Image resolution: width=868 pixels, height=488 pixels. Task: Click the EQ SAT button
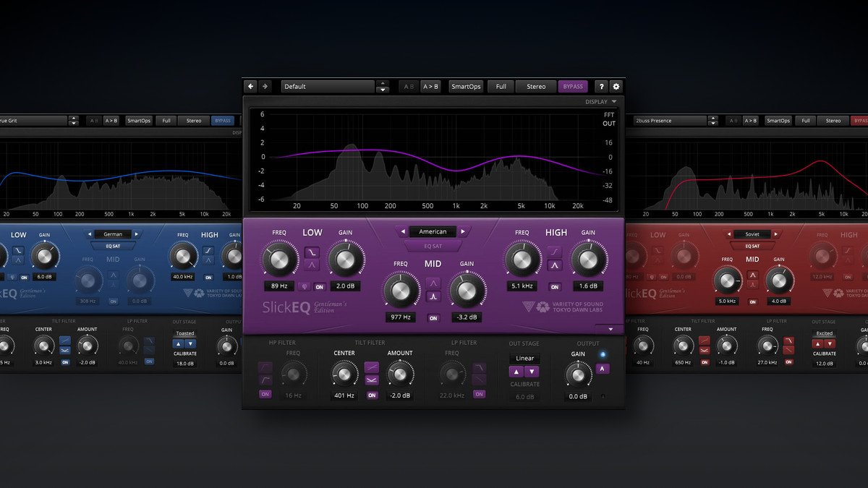(433, 247)
